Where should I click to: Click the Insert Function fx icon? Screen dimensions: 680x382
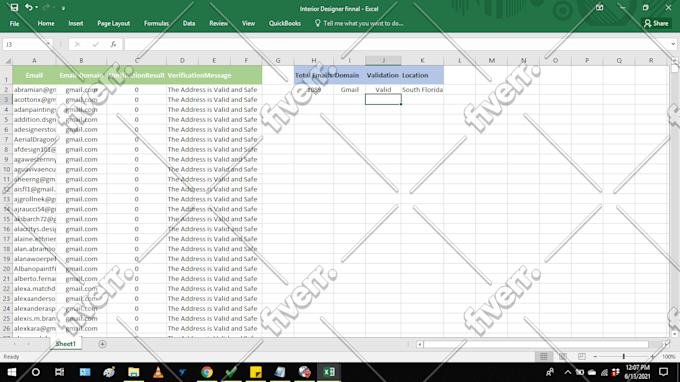point(113,44)
